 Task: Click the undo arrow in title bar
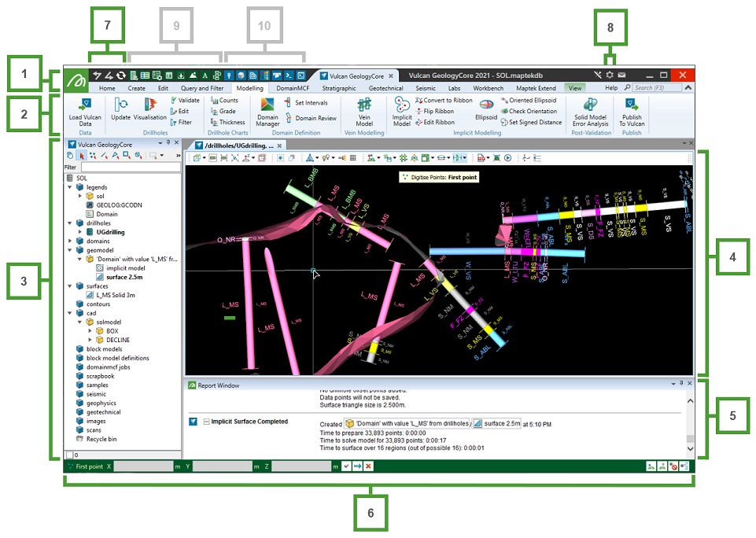click(x=97, y=76)
